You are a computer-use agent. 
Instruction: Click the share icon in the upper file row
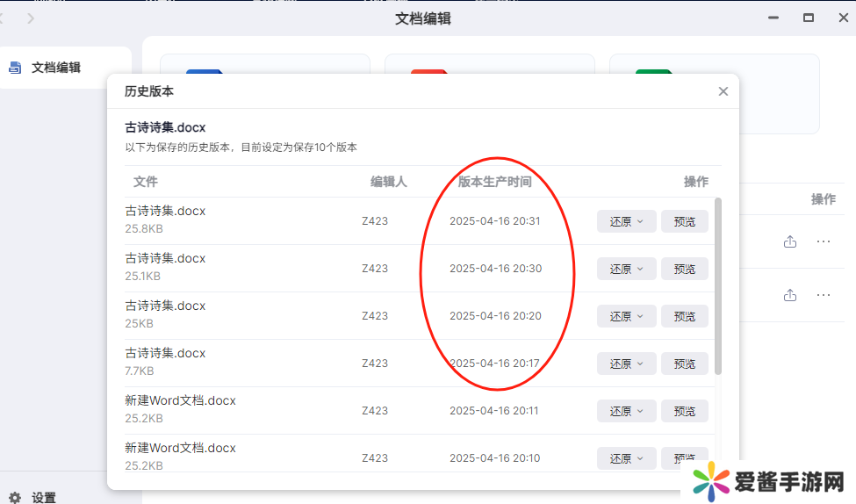pos(790,241)
